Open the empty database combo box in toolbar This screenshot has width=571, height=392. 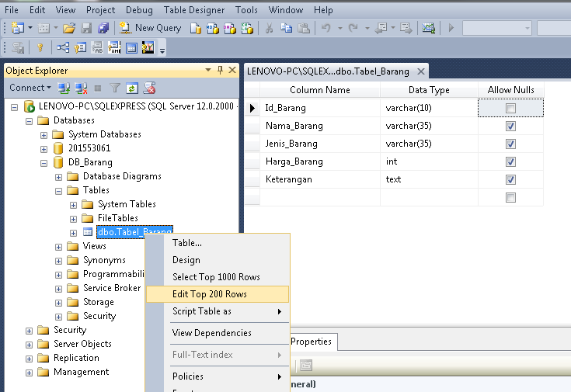497,28
